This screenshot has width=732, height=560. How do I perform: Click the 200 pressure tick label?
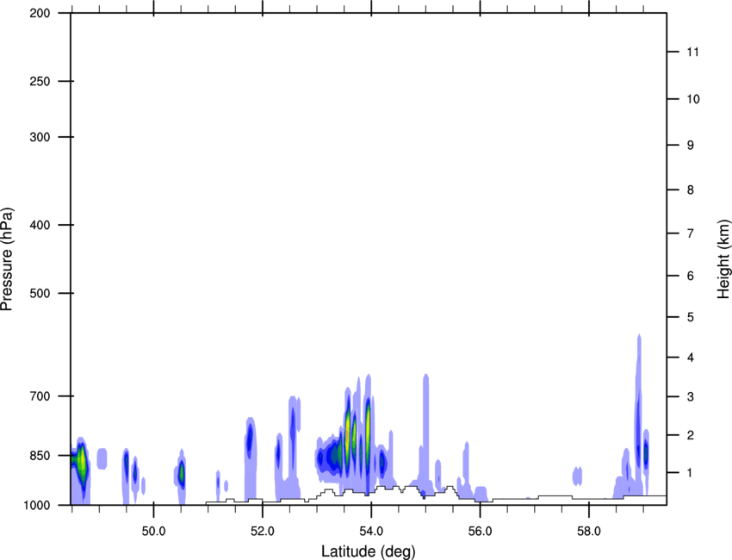tap(40, 13)
